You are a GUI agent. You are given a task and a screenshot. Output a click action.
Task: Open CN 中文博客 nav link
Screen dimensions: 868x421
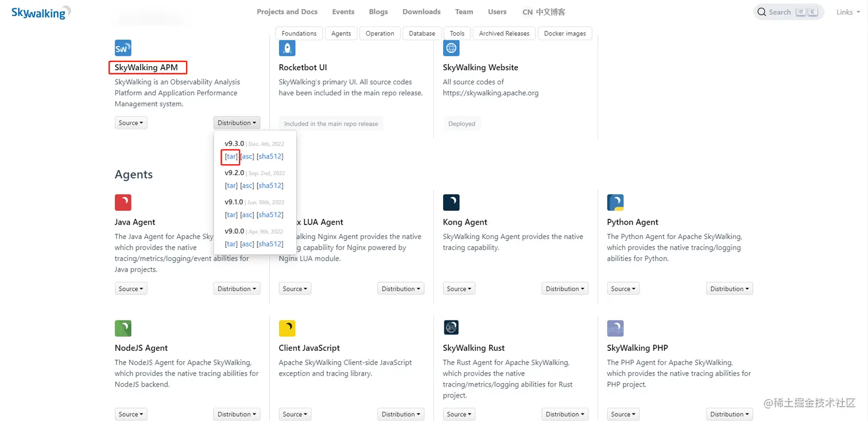[x=544, y=11]
